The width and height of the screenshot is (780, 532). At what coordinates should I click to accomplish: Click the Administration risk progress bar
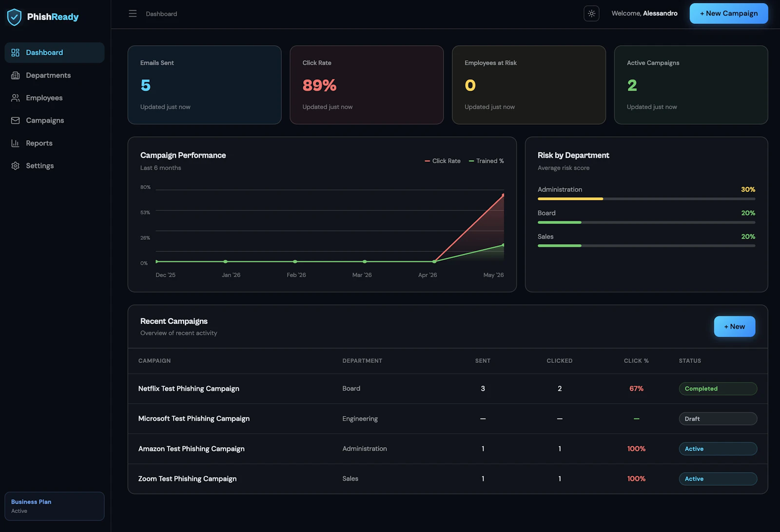[646, 199]
